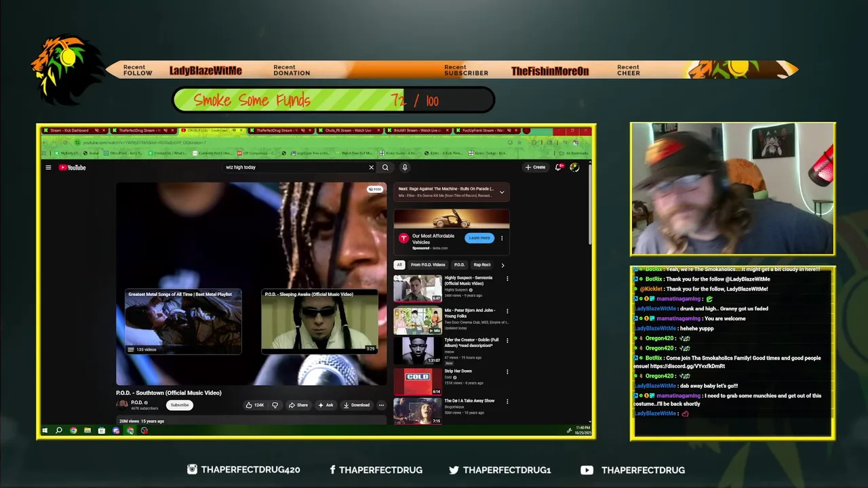The width and height of the screenshot is (868, 488).
Task: Open Strip Her Down video thumbnail
Action: [418, 381]
